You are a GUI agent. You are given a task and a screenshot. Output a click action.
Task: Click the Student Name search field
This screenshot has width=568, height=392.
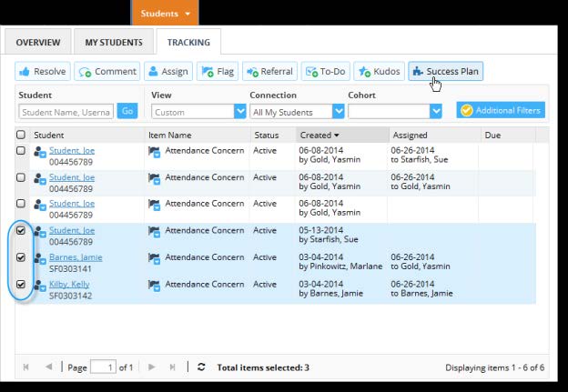click(66, 111)
